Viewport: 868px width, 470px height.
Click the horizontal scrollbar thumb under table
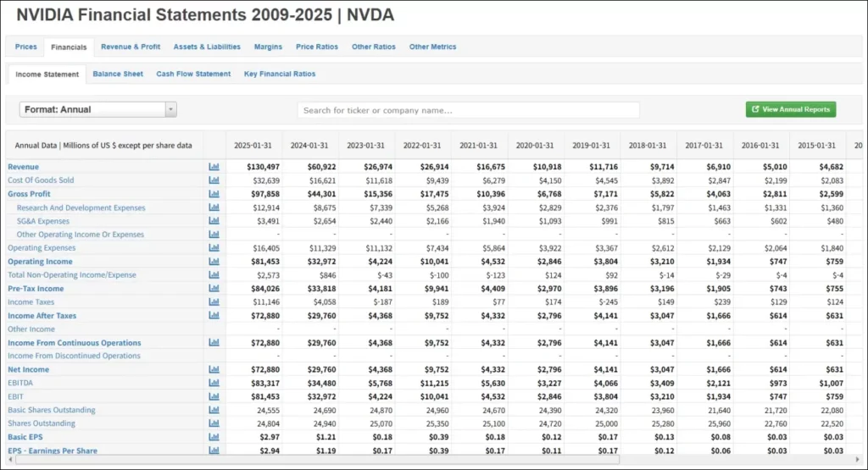pos(317,460)
